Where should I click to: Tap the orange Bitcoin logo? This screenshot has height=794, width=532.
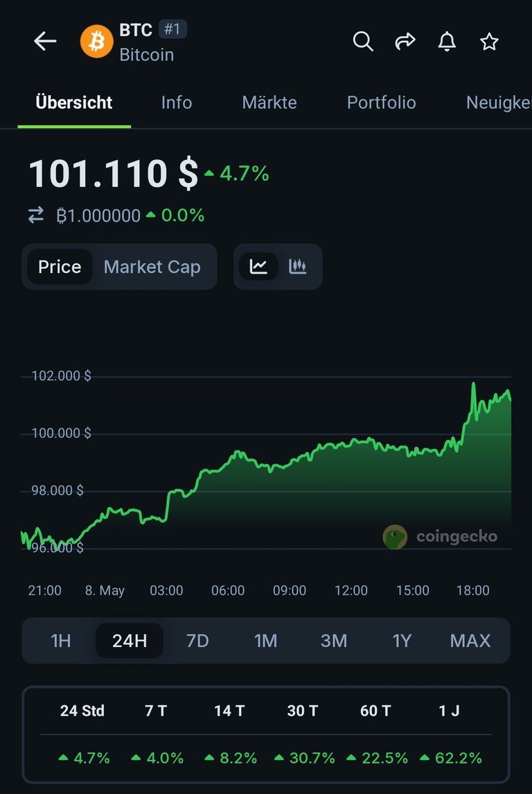(x=97, y=41)
